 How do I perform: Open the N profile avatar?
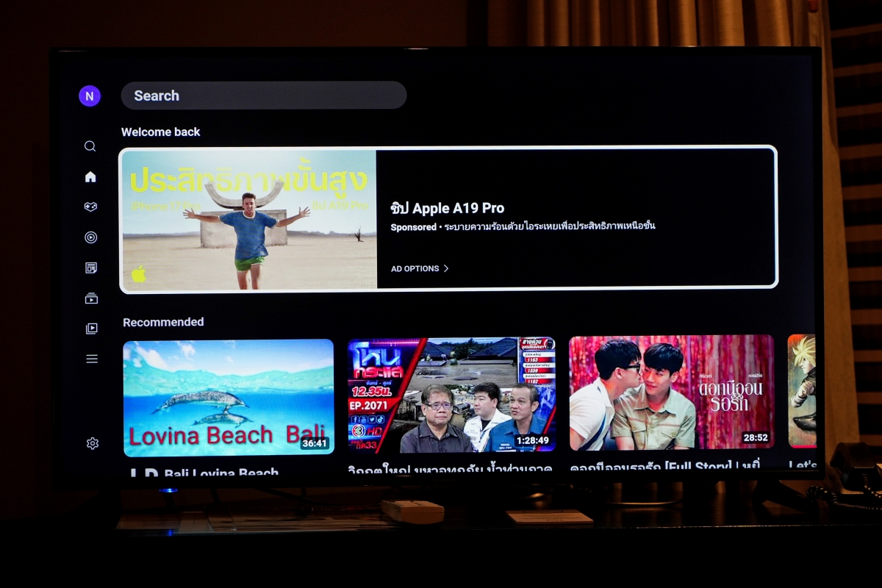pos(90,96)
